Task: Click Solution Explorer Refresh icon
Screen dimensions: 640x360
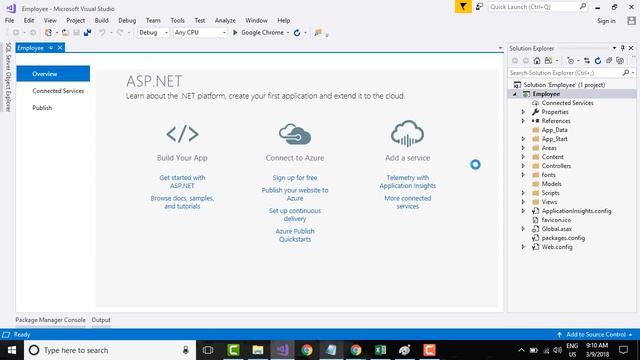Action: coord(598,61)
